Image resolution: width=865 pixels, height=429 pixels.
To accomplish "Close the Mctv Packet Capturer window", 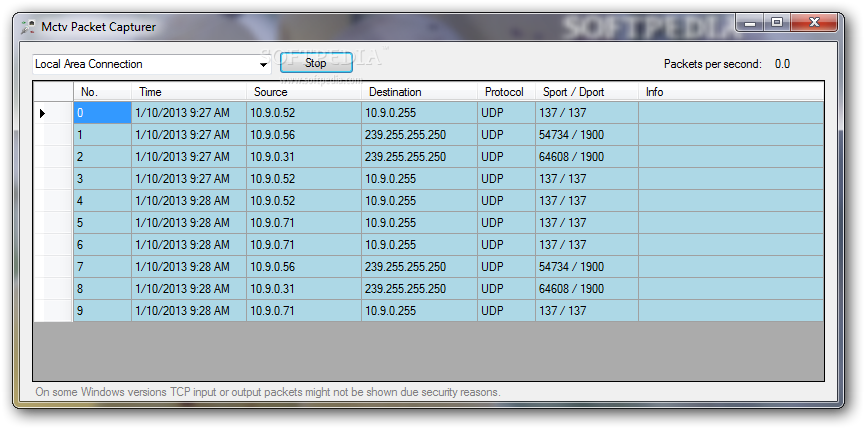I will (x=814, y=23).
